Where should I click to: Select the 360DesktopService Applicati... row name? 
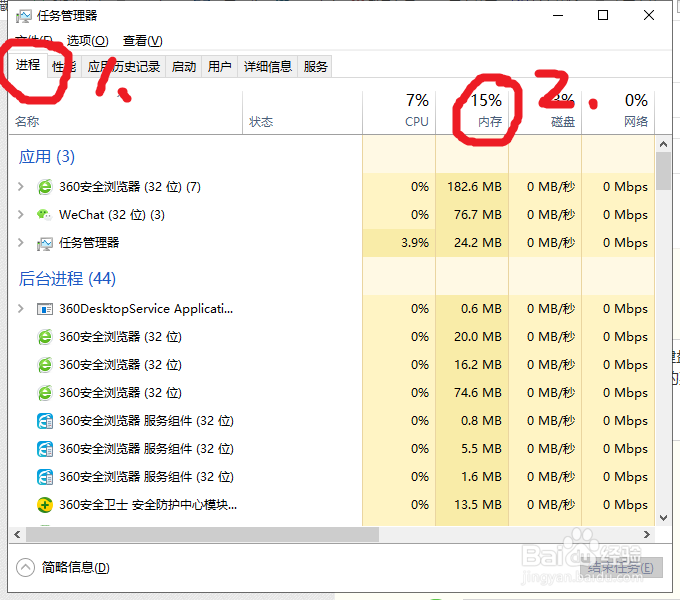click(x=146, y=309)
